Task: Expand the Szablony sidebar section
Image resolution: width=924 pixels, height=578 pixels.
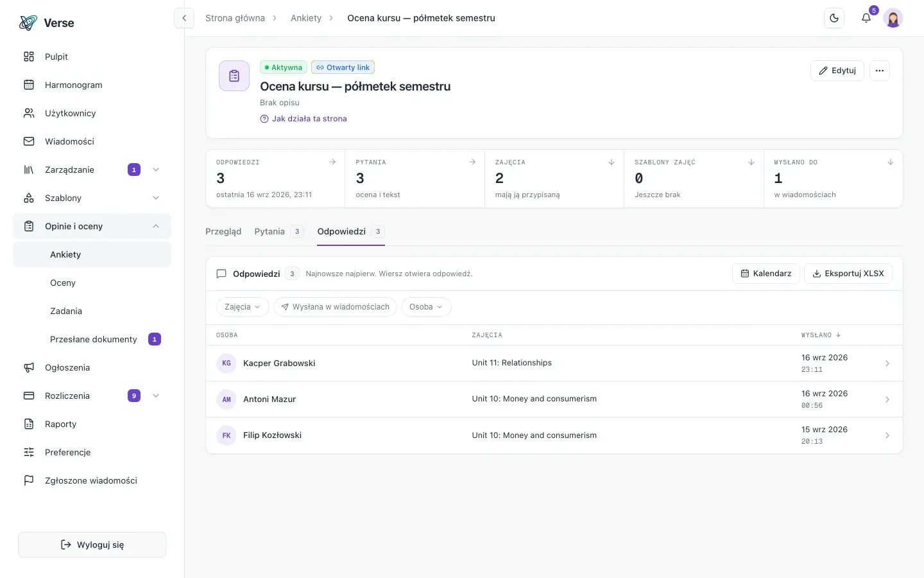Action: [92, 198]
